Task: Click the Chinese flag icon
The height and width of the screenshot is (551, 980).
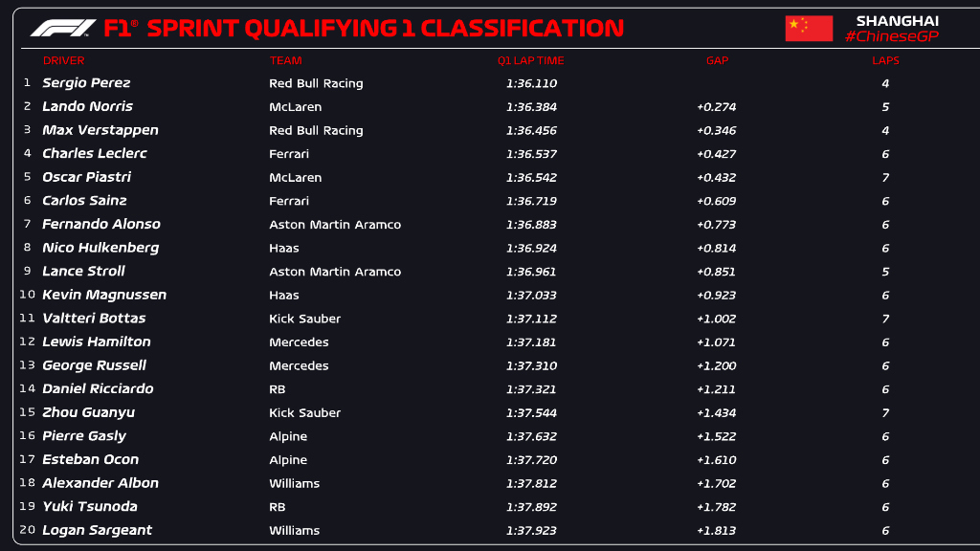Action: [x=809, y=28]
